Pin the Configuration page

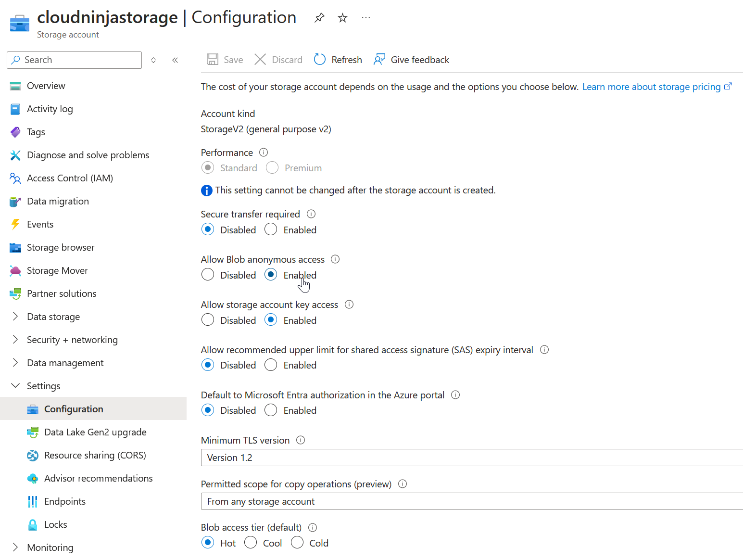(319, 17)
